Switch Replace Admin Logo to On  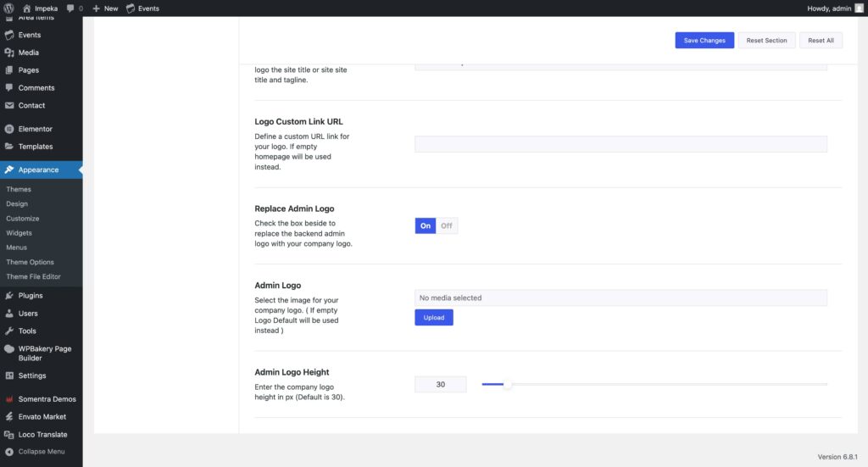(x=426, y=225)
